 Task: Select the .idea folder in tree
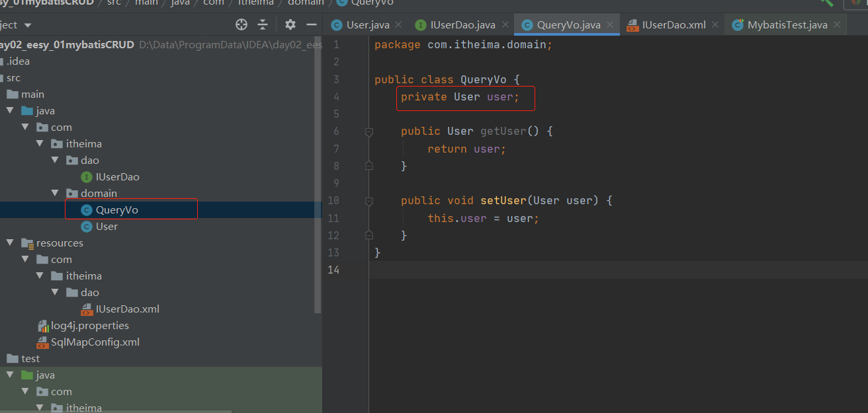[161, 61]
